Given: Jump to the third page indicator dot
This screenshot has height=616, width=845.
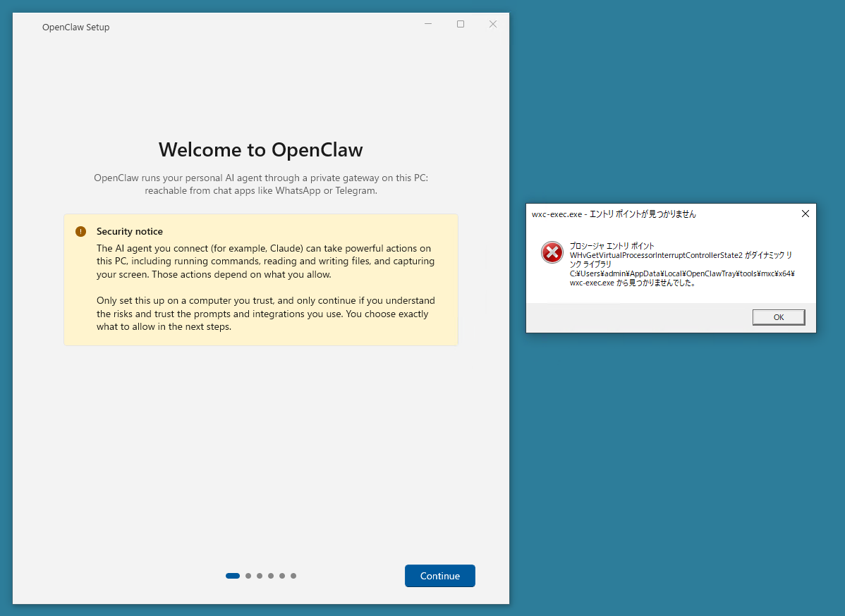Looking at the screenshot, I should 260,576.
